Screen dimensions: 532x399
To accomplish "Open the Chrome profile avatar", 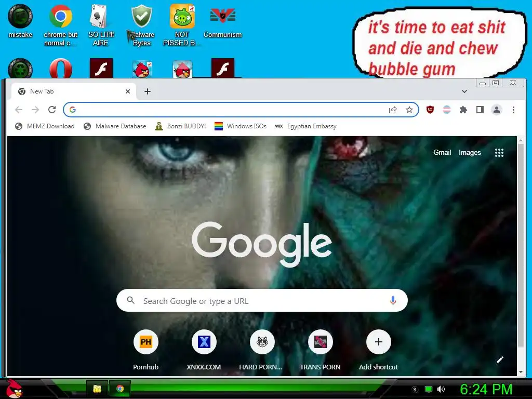I will [496, 110].
